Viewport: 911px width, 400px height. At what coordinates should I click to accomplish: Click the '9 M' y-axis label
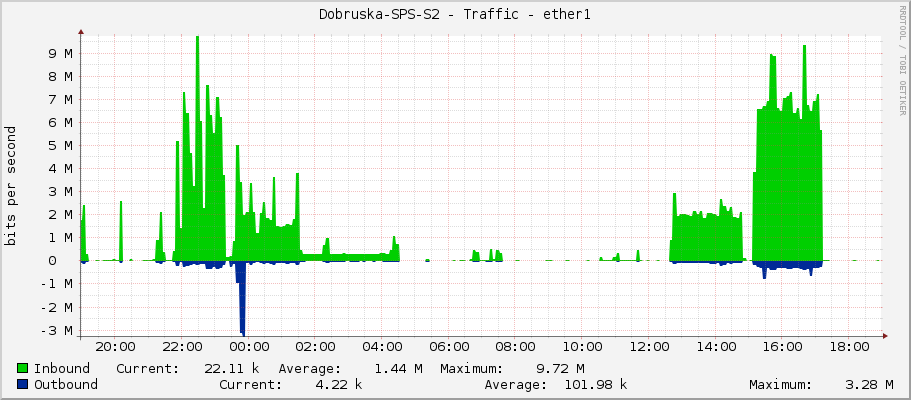(x=60, y=53)
